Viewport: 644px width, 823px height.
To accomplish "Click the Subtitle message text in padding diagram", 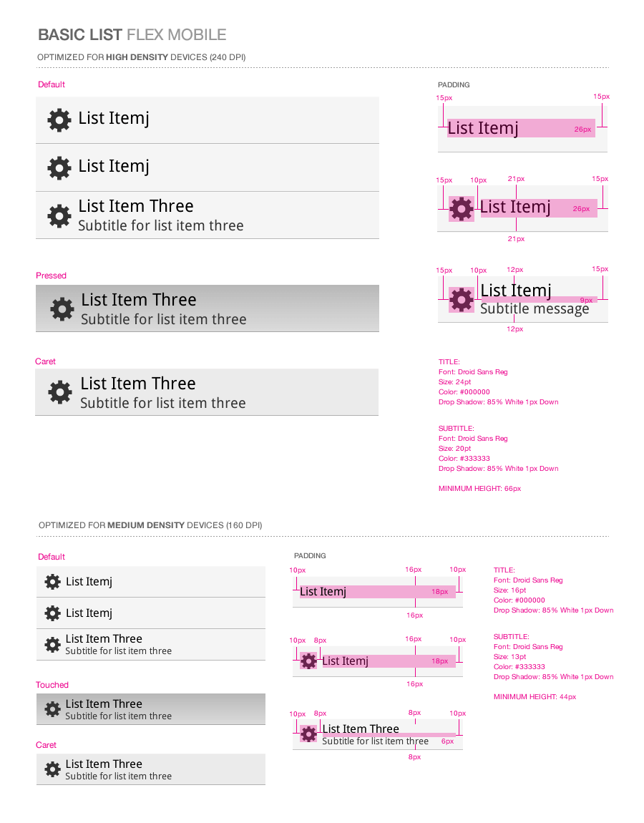I will click(x=535, y=308).
